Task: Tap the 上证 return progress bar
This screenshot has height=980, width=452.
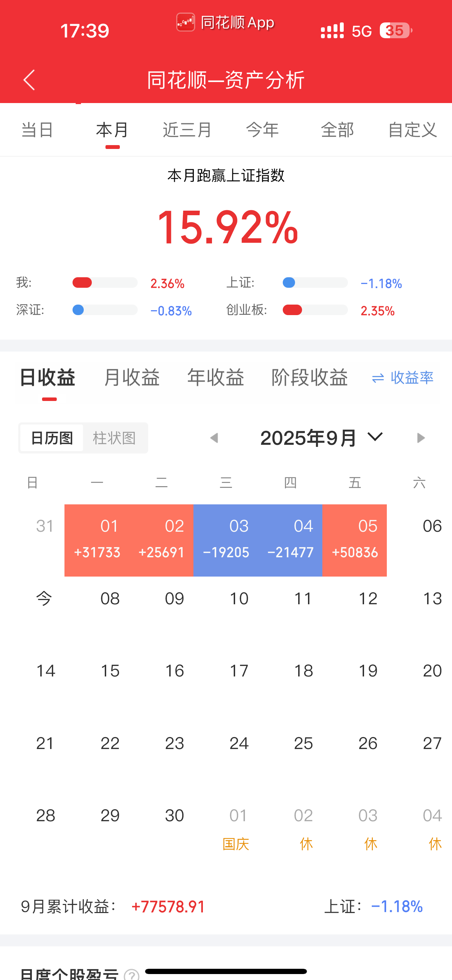Action: (315, 283)
